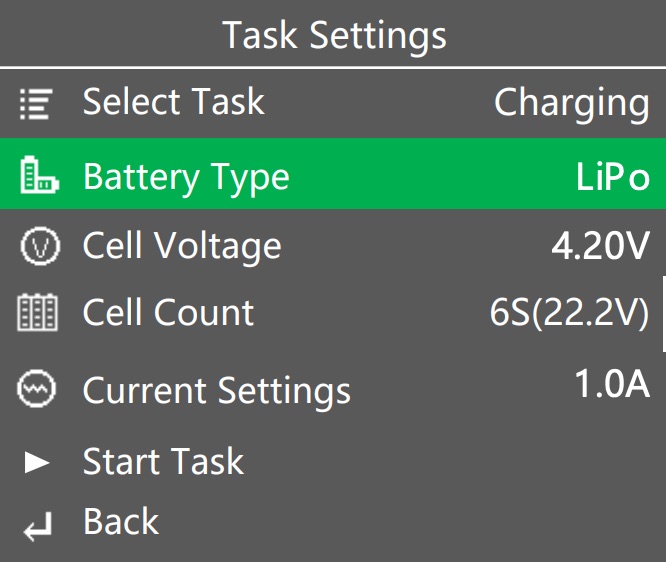
Task: Change the LiPo battery type value
Action: tap(612, 176)
